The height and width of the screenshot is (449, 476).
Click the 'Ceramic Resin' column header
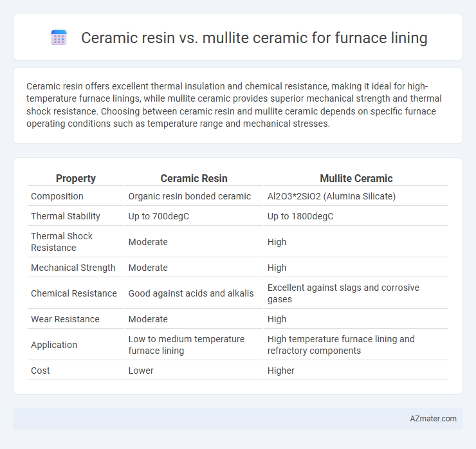[x=194, y=179]
